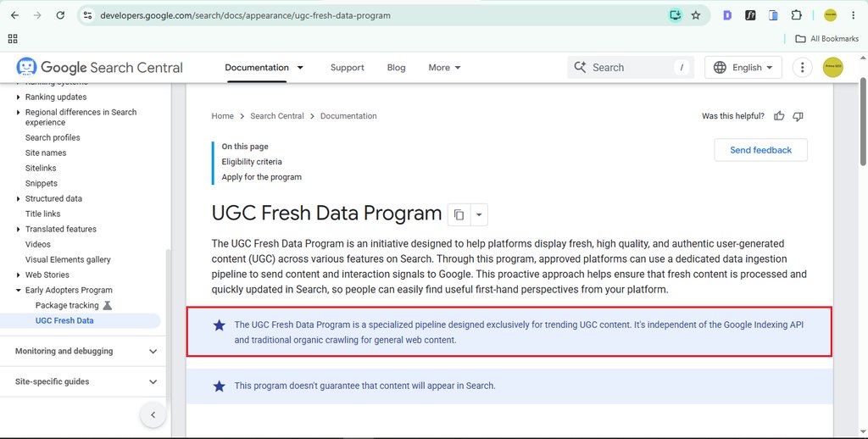This screenshot has height=439, width=868.
Task: Open Search profiles in the sidebar
Action: point(53,137)
